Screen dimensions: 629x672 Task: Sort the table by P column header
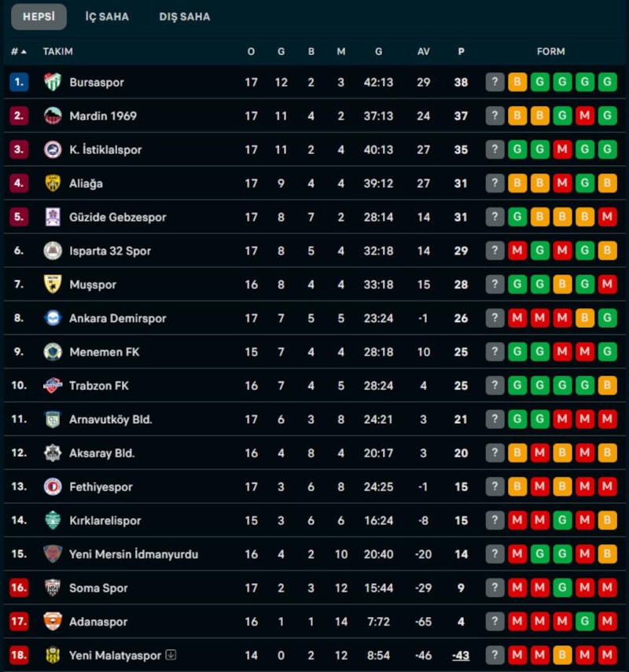(461, 52)
